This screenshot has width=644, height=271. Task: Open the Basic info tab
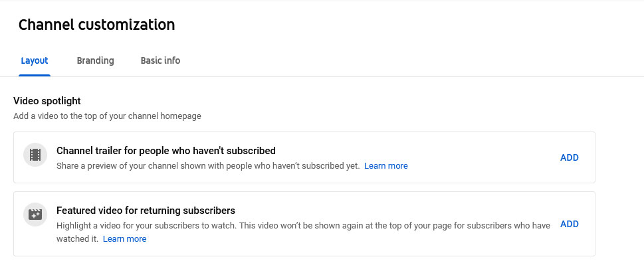point(160,60)
